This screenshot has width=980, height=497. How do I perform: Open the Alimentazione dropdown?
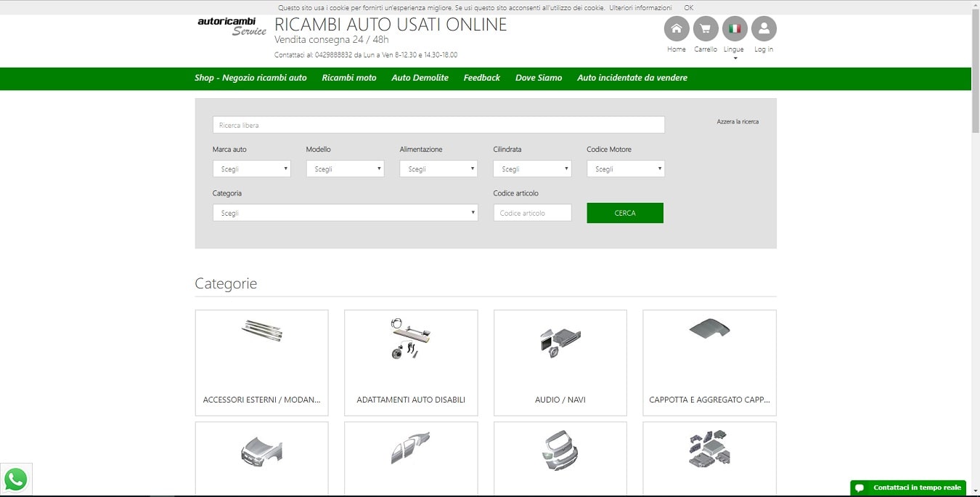click(x=438, y=169)
